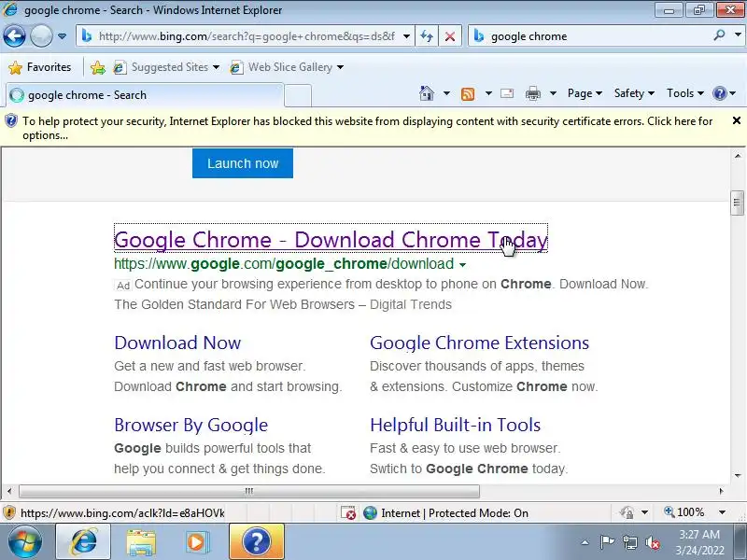Viewport: 747px width, 560px height.
Task: Show hidden system tray icons arrow
Action: tap(585, 542)
